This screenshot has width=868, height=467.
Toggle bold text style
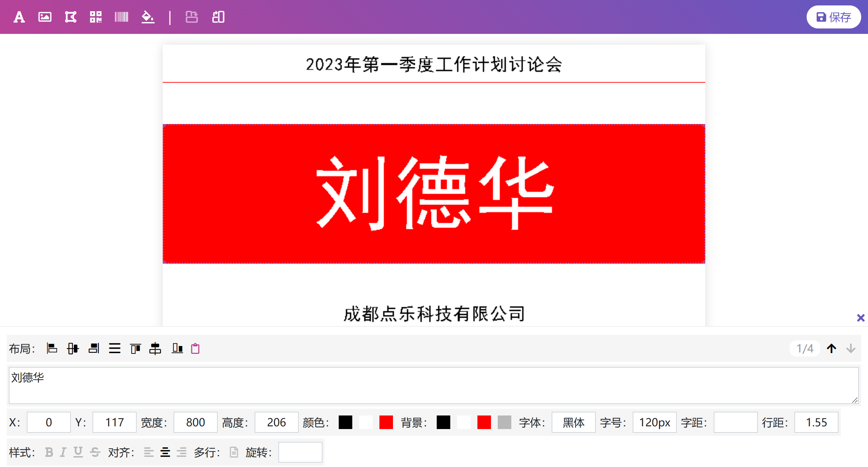tap(49, 452)
